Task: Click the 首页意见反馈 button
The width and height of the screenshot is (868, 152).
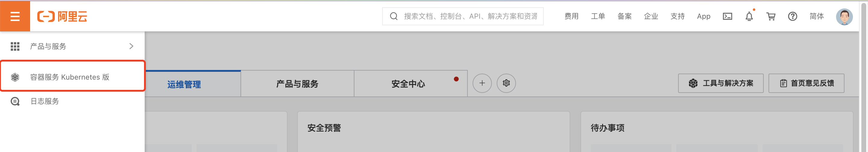Action: pos(806,83)
